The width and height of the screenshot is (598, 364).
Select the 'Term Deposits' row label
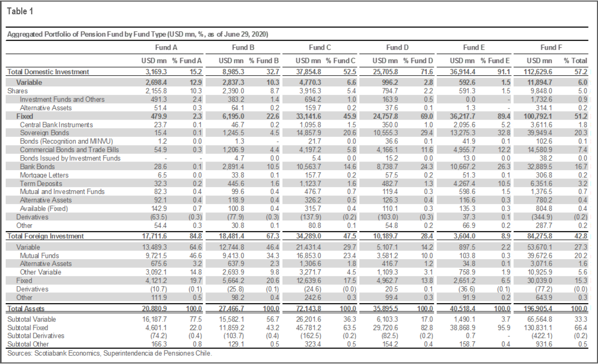click(41, 183)
